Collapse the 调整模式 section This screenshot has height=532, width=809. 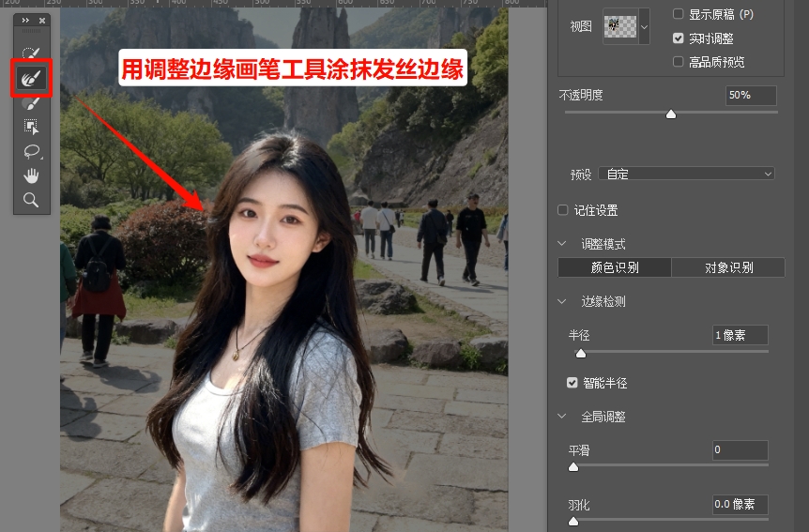562,244
